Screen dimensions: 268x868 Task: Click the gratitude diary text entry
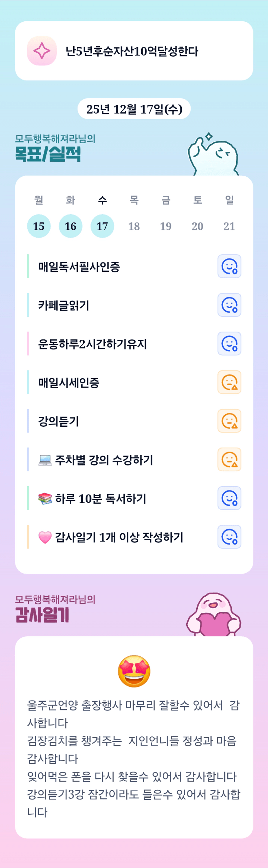(x=134, y=758)
